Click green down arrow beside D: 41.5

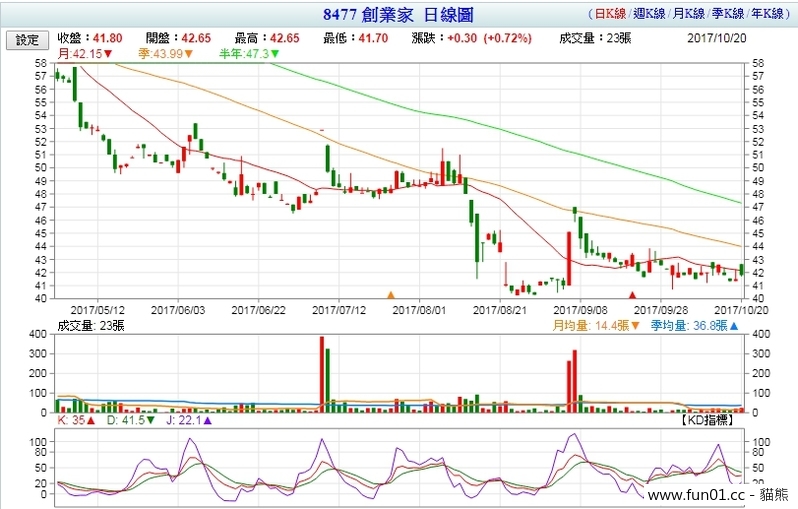(x=150, y=421)
